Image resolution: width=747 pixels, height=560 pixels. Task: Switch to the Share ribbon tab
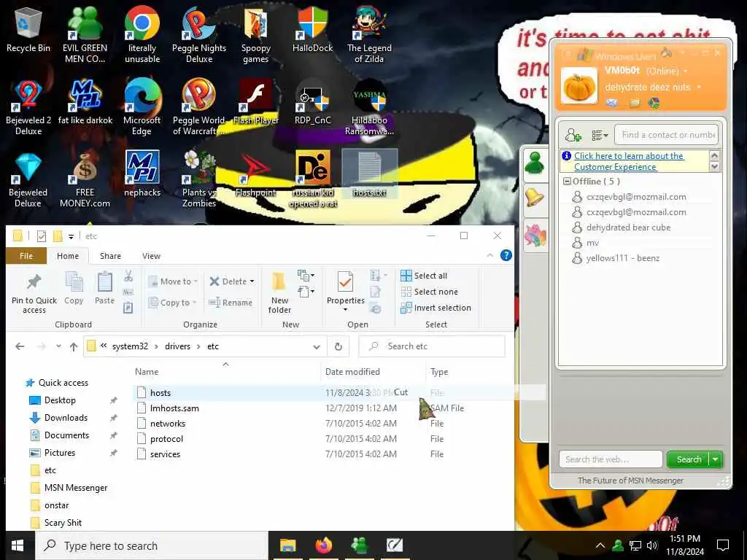pos(110,256)
